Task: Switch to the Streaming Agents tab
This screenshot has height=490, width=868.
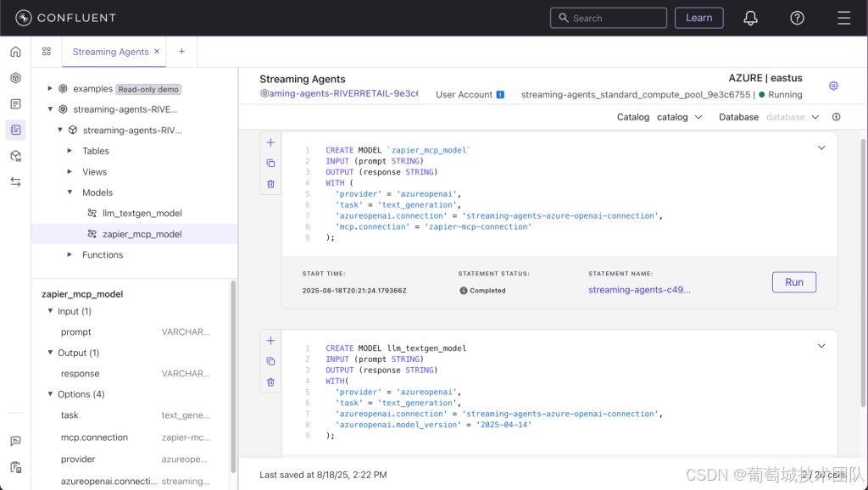Action: point(111,52)
